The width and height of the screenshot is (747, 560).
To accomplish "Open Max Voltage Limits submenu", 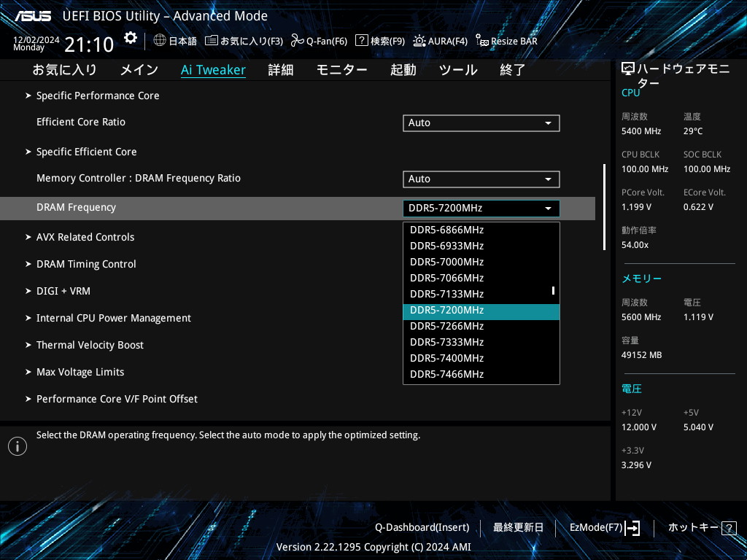I will click(x=80, y=372).
